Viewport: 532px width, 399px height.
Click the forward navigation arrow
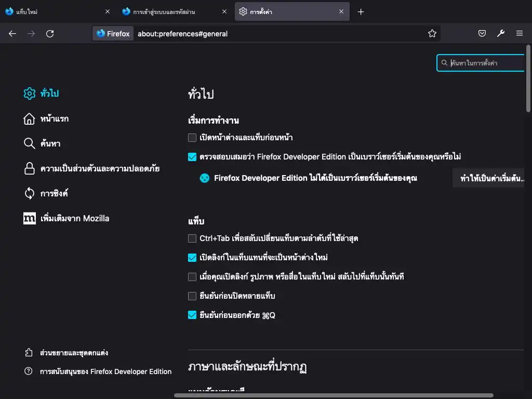click(x=31, y=34)
